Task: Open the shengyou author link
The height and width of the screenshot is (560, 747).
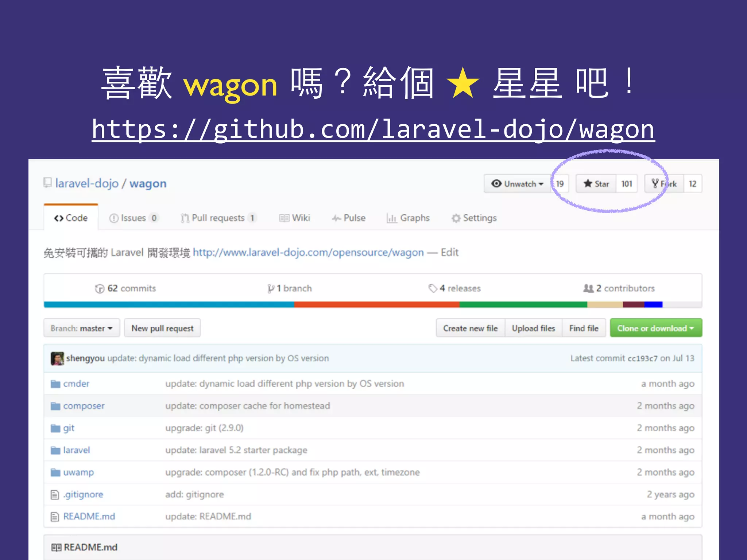Action: coord(85,358)
